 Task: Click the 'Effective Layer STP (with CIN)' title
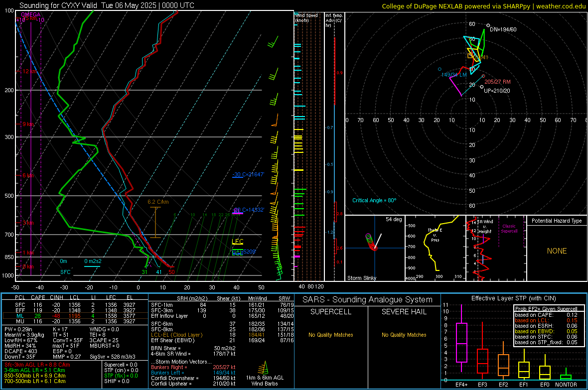click(513, 298)
